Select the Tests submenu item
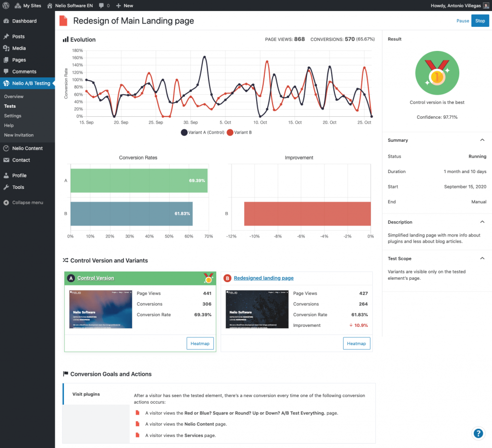 point(10,106)
